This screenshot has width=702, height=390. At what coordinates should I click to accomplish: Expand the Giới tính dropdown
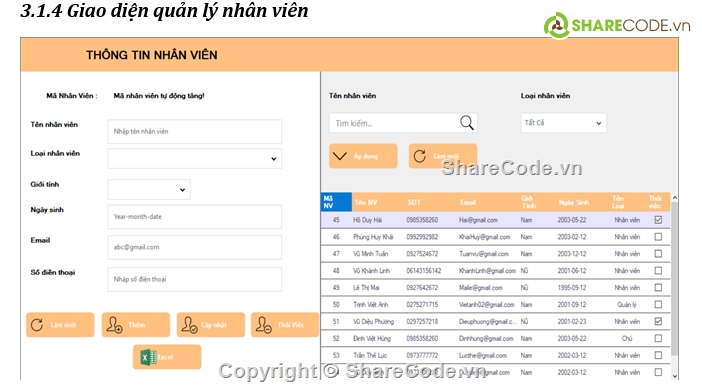[x=149, y=189]
